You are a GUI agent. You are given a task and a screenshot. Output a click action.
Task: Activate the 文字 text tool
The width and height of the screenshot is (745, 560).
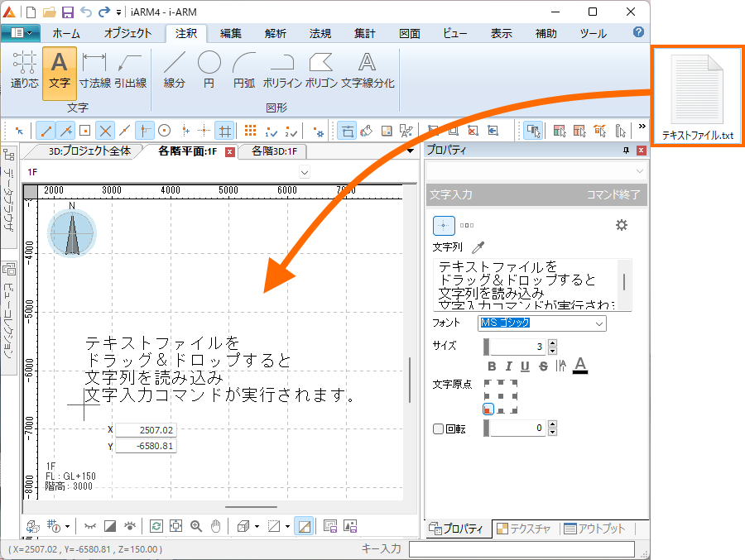click(60, 73)
